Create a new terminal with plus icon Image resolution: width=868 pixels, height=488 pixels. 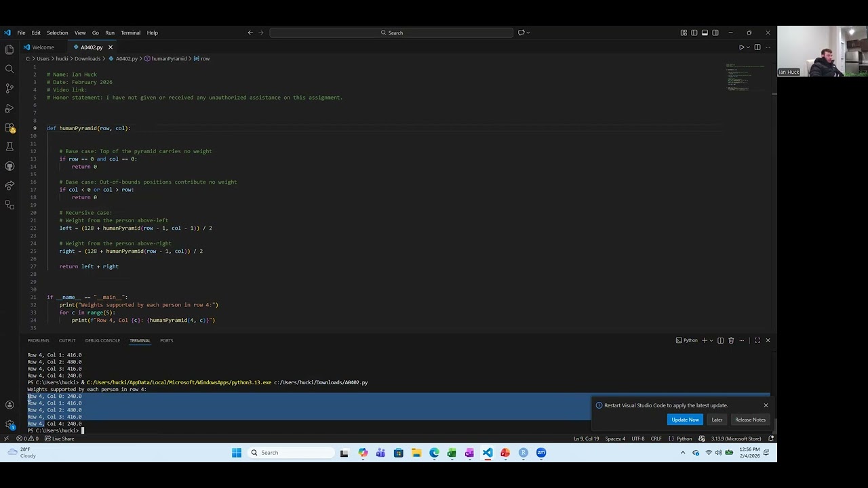[x=704, y=340]
